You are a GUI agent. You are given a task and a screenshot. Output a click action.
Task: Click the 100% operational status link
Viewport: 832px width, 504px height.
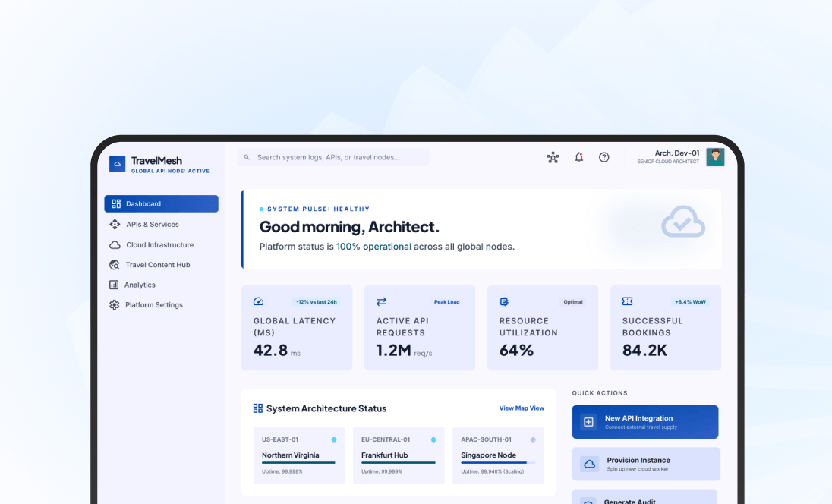(373, 247)
